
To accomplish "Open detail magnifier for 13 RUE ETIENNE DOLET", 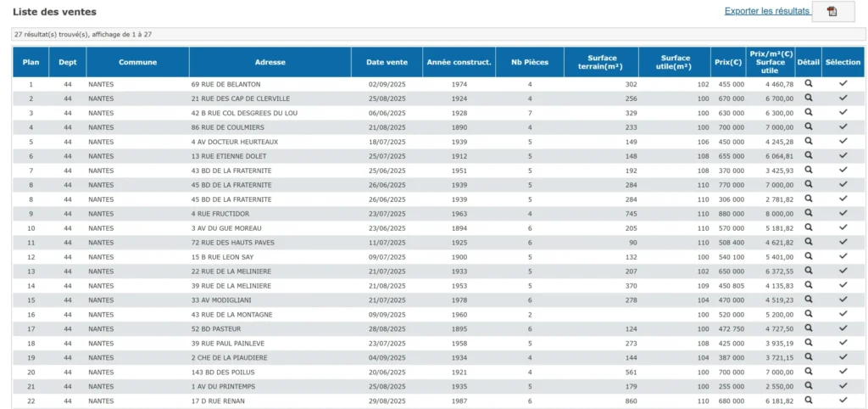I will click(809, 156).
